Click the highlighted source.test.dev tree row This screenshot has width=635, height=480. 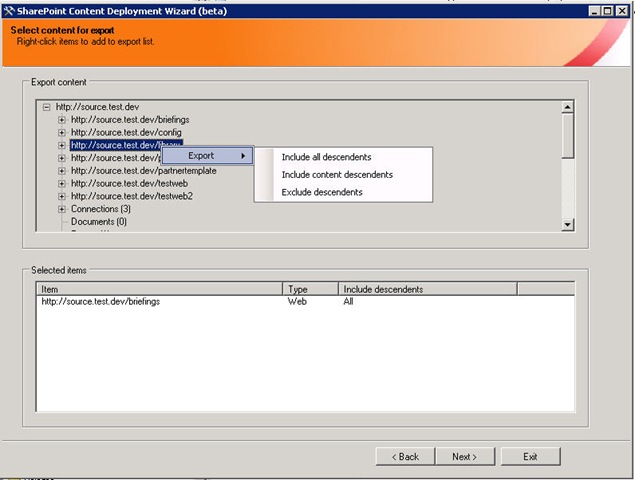tap(126, 145)
